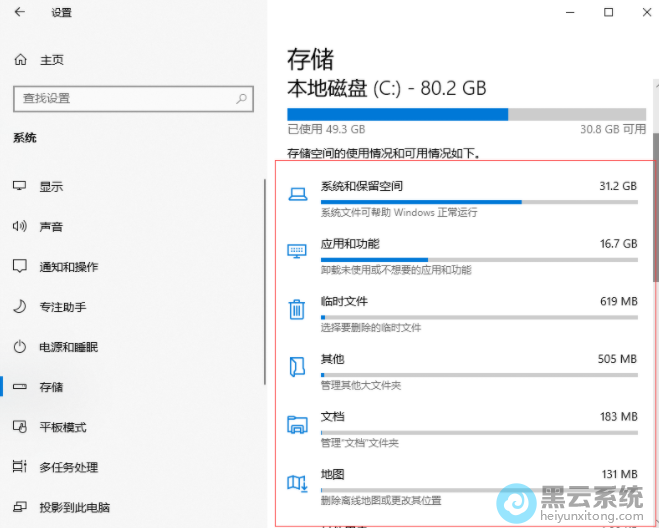Click the right-side vertical scrollbar

(654, 200)
